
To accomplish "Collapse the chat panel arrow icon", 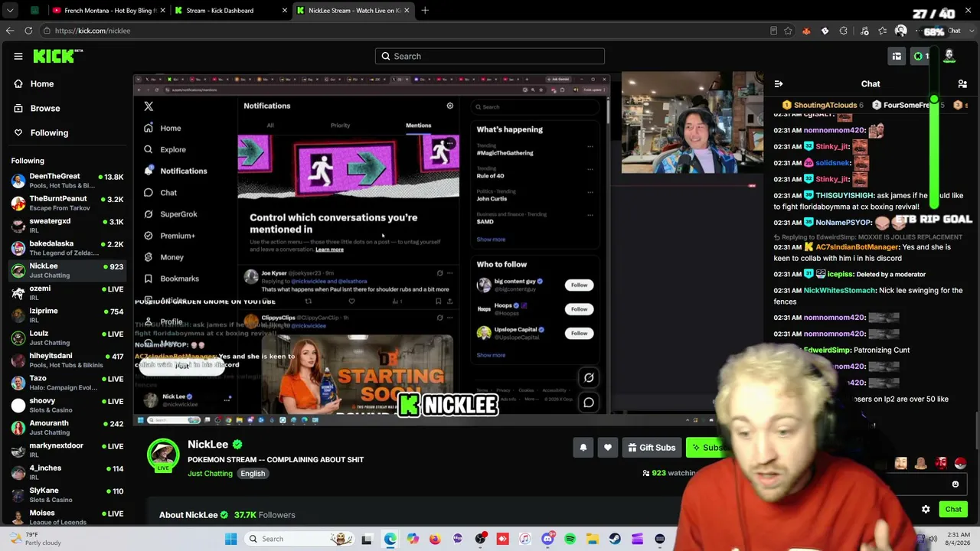I will [x=779, y=83].
